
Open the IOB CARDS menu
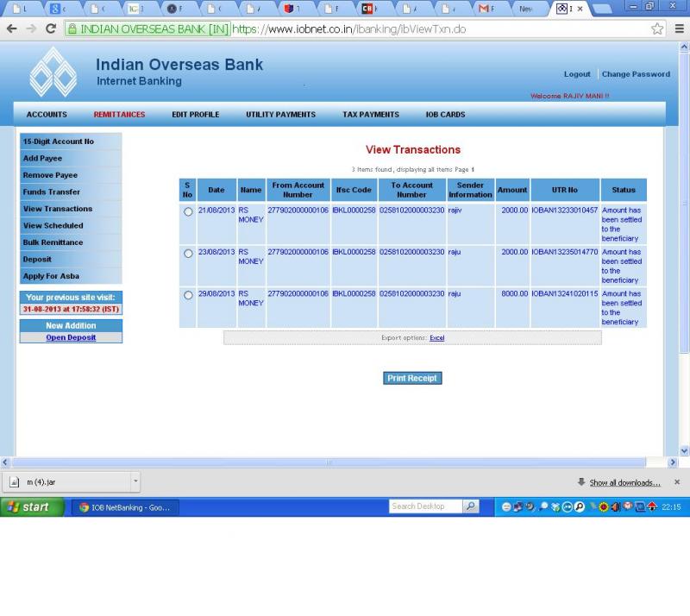point(445,115)
